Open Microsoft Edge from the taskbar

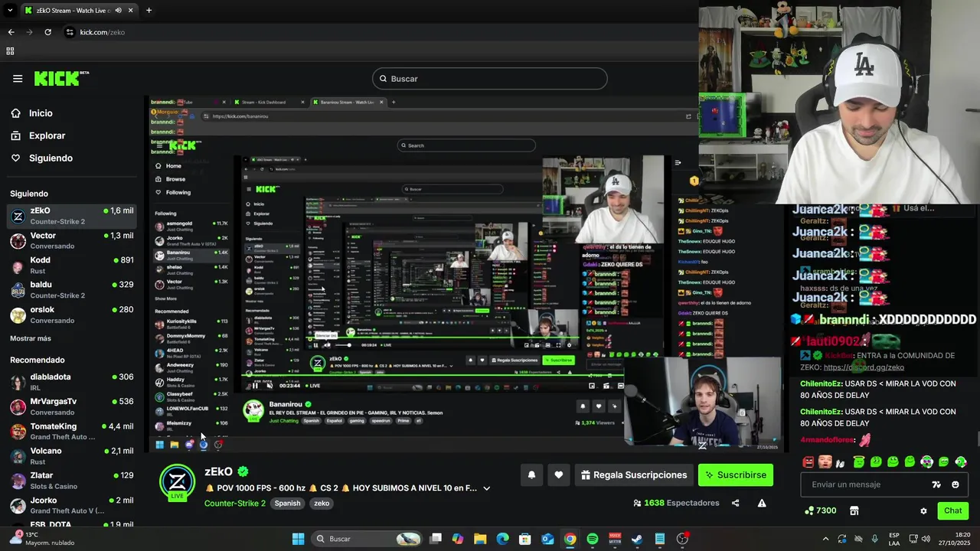[502, 539]
